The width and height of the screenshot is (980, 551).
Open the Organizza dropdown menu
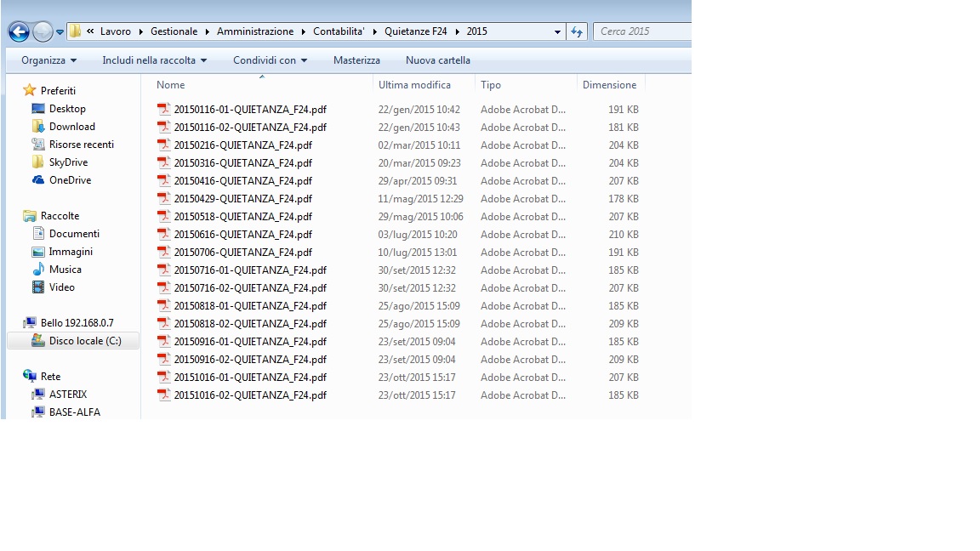(x=48, y=60)
